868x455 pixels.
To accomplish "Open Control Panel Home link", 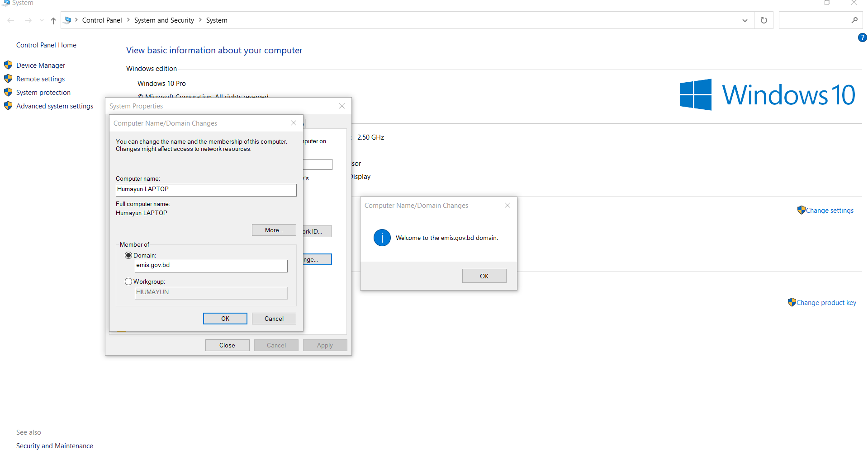I will 46,45.
